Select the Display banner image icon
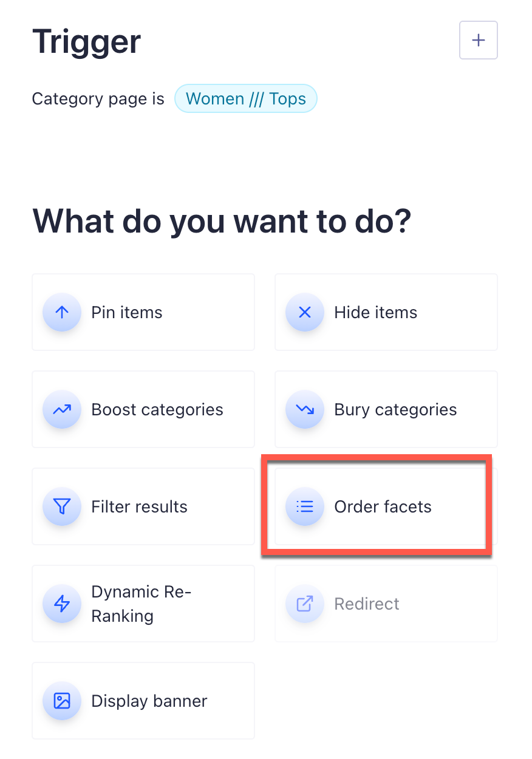The height and width of the screenshot is (759, 532). (x=61, y=701)
